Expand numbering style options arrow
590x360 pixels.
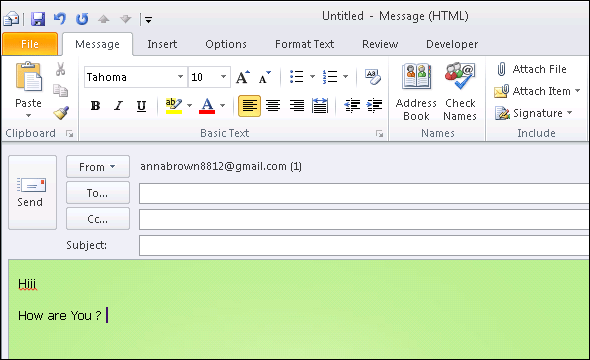(x=345, y=77)
